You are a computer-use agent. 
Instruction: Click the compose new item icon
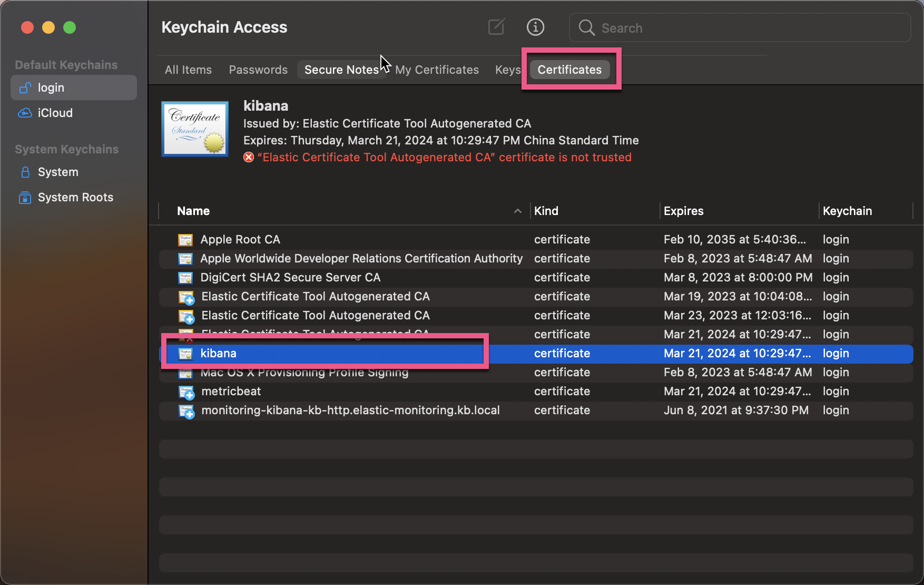tap(496, 27)
